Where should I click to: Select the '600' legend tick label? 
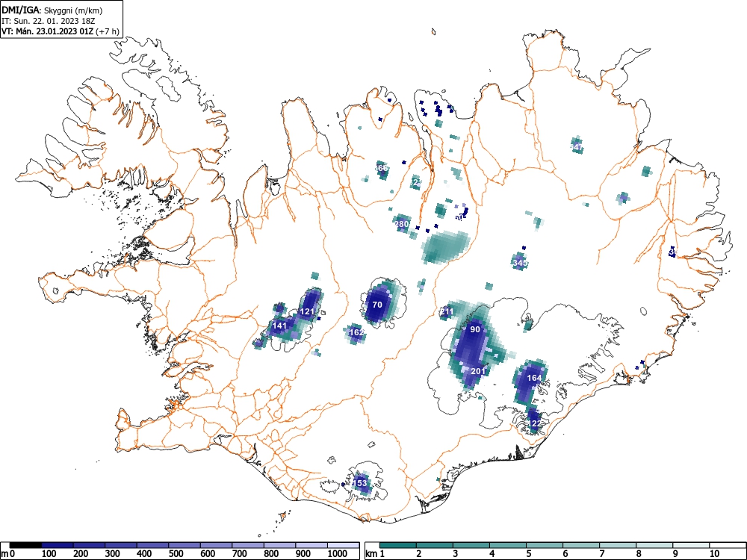pos(208,554)
